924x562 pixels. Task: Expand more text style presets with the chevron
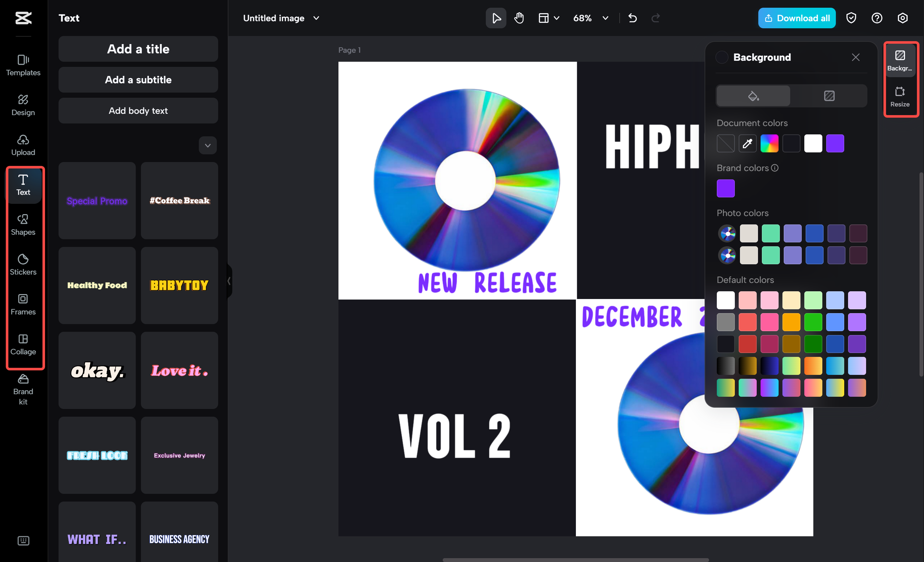coord(208,145)
